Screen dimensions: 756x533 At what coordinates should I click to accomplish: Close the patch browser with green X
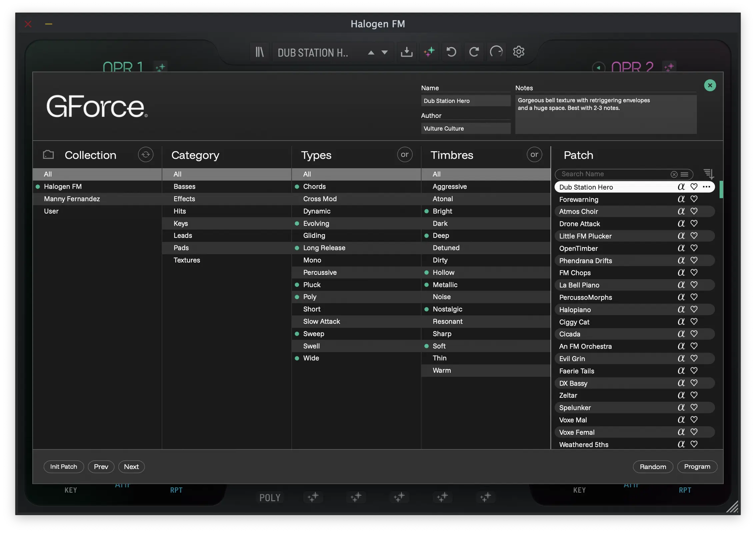point(710,85)
